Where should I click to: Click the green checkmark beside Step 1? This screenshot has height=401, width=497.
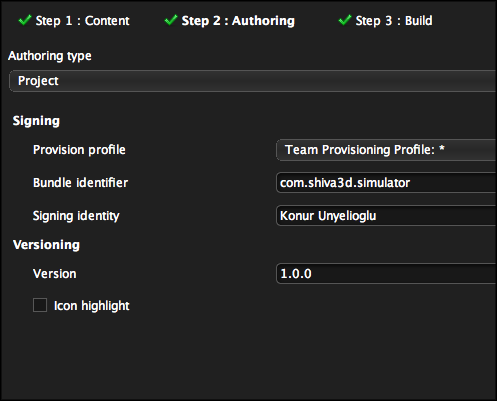[25, 20]
